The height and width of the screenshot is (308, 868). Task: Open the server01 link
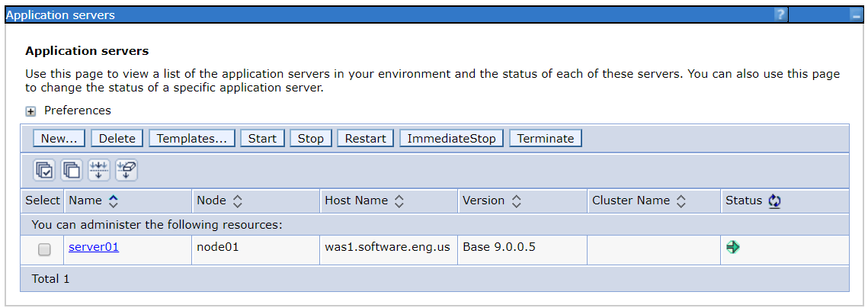(x=94, y=247)
